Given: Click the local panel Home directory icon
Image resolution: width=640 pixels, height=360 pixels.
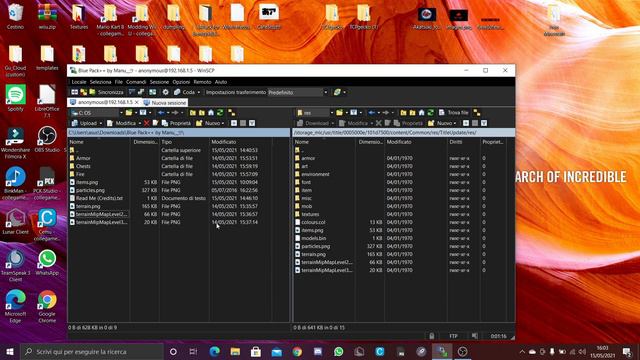Looking at the screenshot, I should (x=211, y=113).
